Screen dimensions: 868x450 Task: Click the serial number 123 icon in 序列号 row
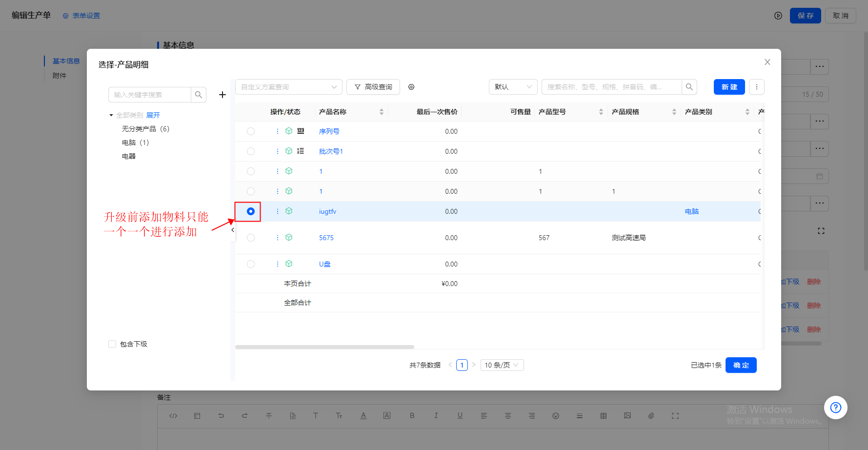pyautogui.click(x=301, y=131)
